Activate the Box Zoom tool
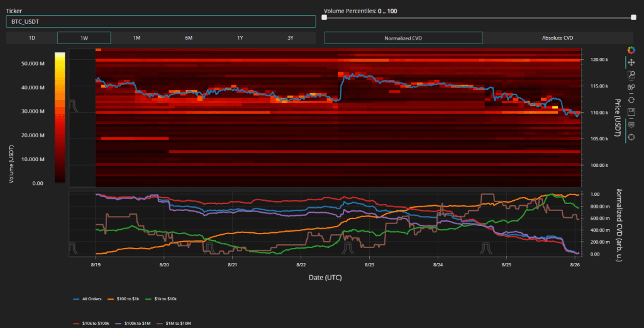Viewport: 644px width, 328px height. 631,75
